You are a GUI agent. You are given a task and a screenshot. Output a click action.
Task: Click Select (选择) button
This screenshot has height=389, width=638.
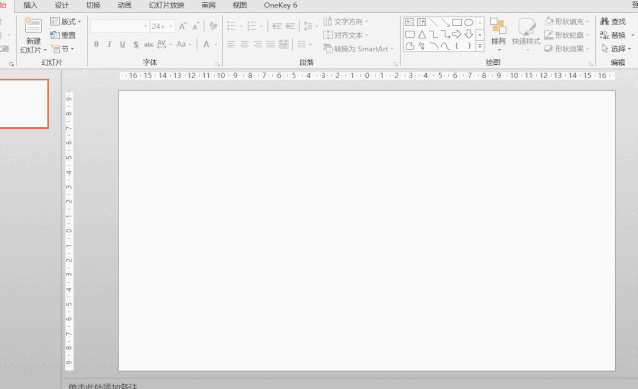[x=616, y=49]
